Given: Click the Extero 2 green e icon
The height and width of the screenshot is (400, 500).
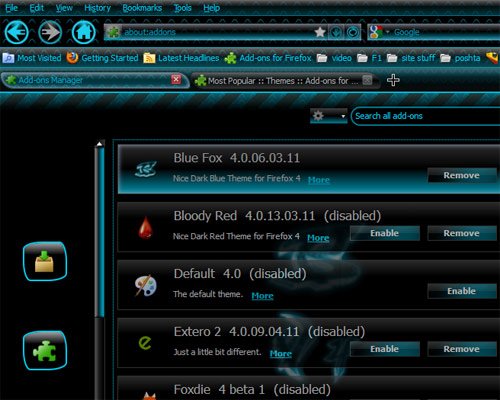Looking at the screenshot, I should 145,343.
